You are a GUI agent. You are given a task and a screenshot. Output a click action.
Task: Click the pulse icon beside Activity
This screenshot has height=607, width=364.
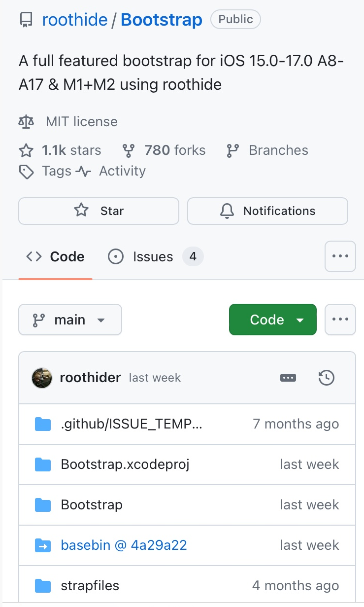coord(83,172)
